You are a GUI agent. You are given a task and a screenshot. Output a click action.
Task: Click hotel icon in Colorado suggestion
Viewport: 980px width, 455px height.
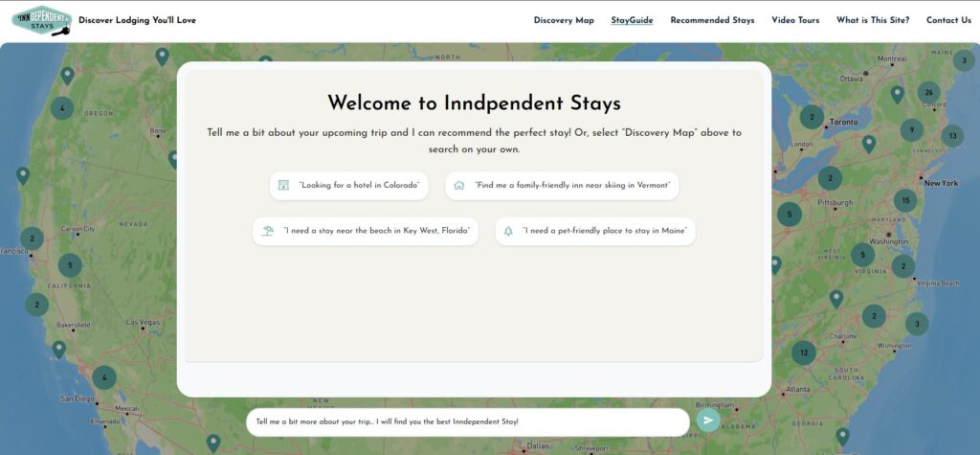(283, 185)
